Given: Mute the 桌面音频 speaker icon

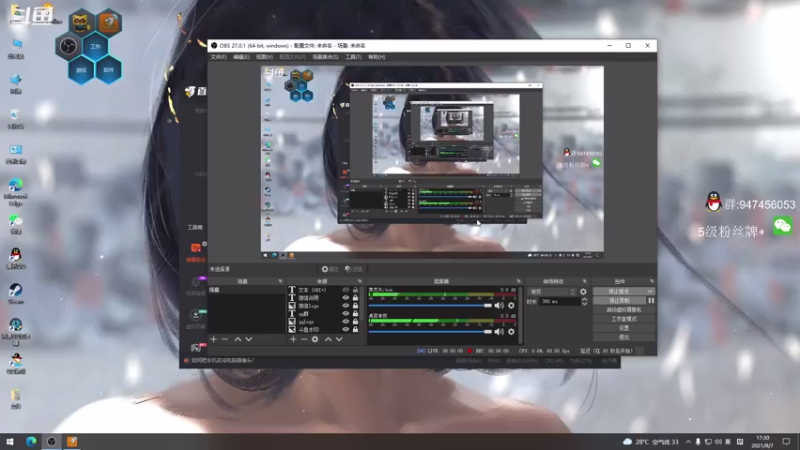Looking at the screenshot, I should [x=499, y=332].
